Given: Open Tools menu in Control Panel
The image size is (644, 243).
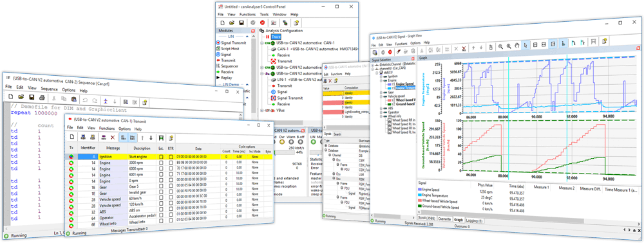Looking at the screenshot, I should [x=264, y=14].
